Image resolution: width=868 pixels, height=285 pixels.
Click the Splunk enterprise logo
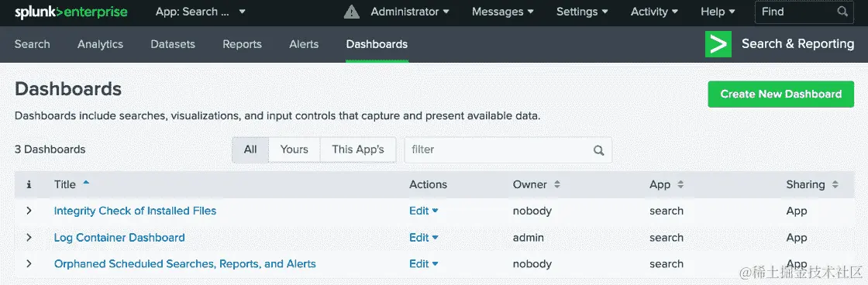pyautogui.click(x=71, y=12)
